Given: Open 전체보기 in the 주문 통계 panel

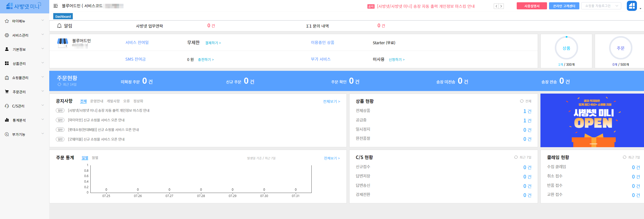Looking at the screenshot, I should [x=332, y=158].
